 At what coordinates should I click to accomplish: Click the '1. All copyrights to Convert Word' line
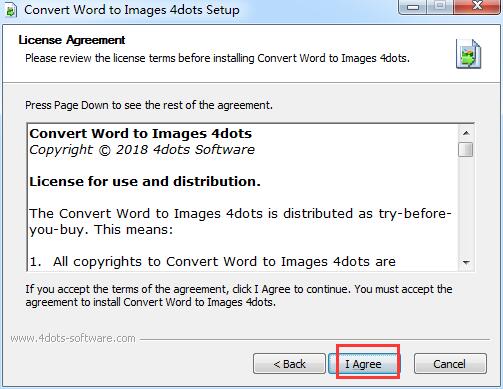[212, 262]
